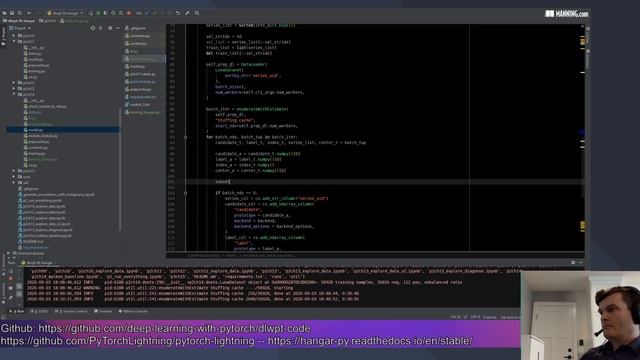The image size is (640, 360).
Task: Open the 4: Run tool window tab
Action: (x=17, y=311)
